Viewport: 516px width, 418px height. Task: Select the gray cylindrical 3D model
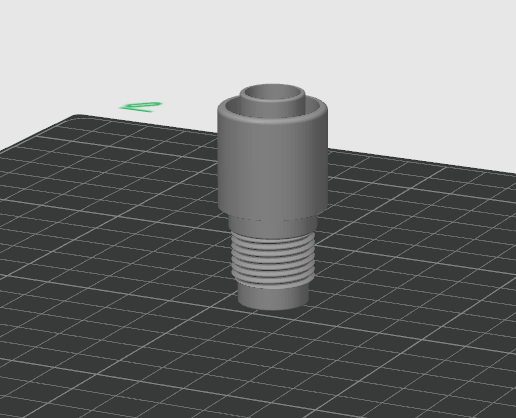click(273, 197)
